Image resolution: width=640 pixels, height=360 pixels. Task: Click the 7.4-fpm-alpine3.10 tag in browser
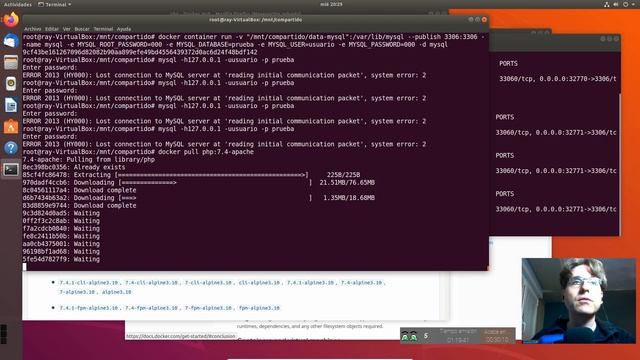[151, 308]
